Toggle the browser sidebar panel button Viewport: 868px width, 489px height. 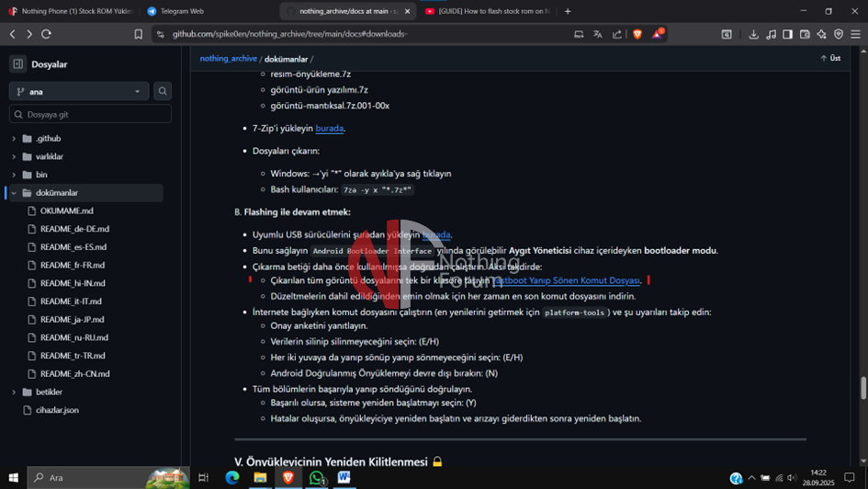point(787,34)
